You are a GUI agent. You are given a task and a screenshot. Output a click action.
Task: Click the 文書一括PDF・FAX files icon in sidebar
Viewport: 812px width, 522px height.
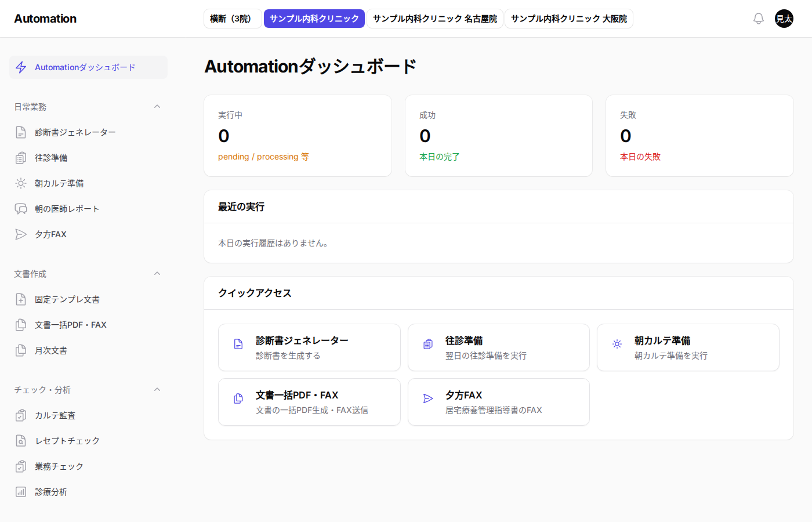(21, 325)
